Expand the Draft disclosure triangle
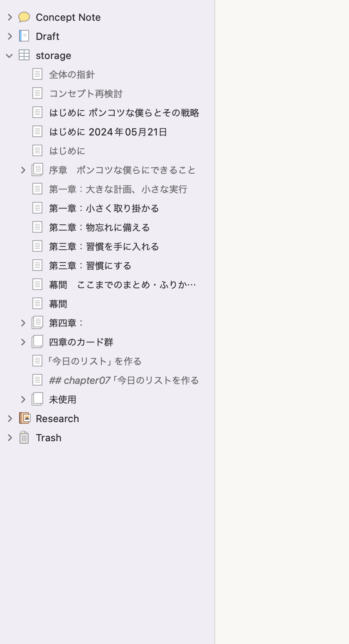This screenshot has height=644, width=349. (10, 36)
